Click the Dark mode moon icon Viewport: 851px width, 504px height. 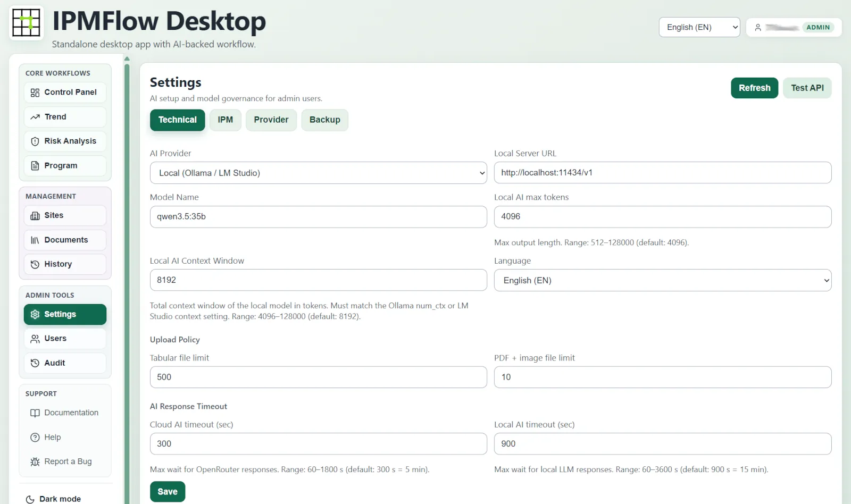point(30,499)
